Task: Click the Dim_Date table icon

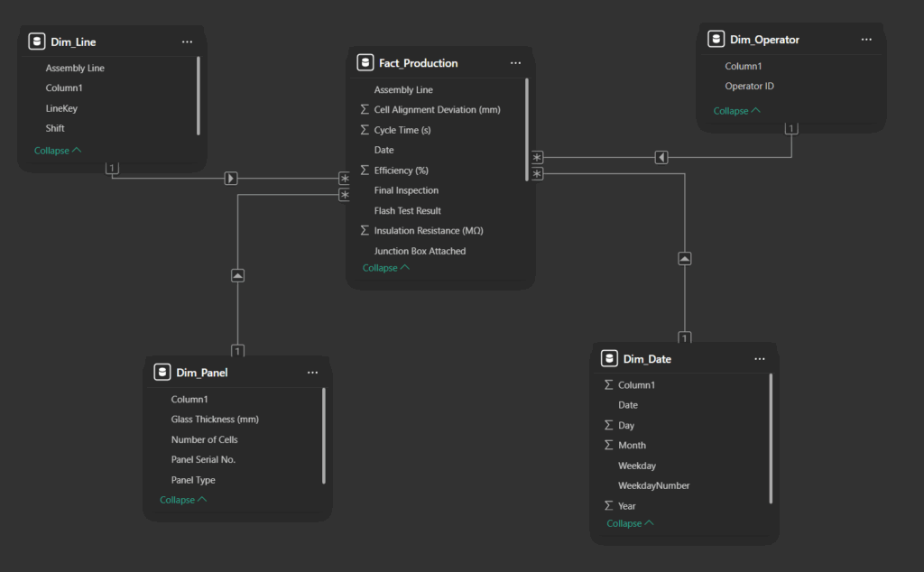Action: 609,359
